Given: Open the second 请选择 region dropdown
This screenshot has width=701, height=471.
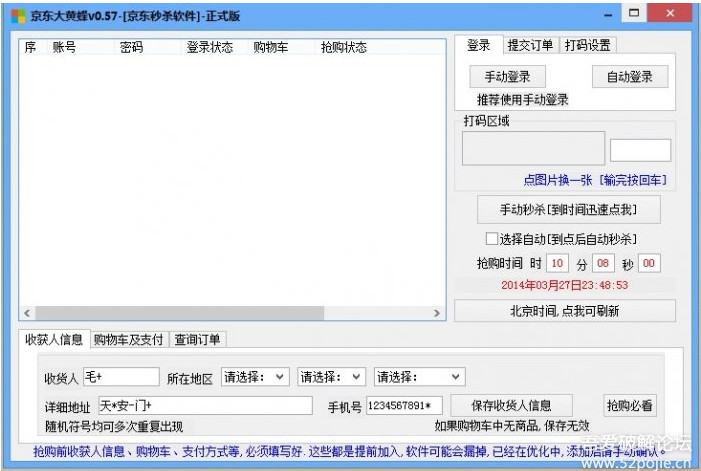Looking at the screenshot, I should tap(331, 377).
